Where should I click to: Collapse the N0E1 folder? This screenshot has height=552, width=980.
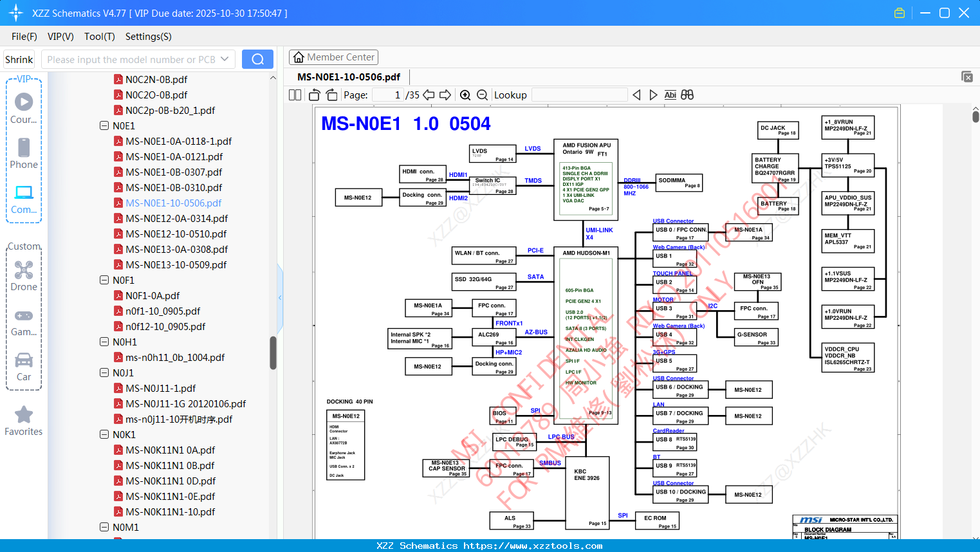tap(104, 125)
